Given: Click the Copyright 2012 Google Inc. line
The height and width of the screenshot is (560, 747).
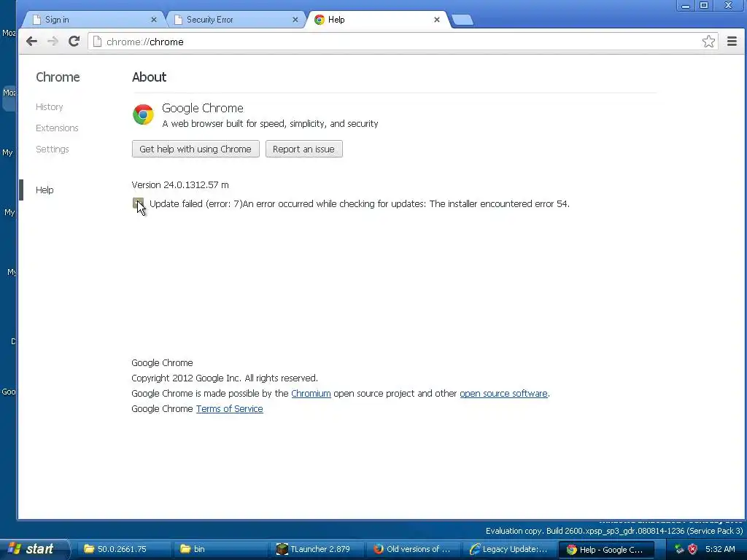Looking at the screenshot, I should (225, 378).
